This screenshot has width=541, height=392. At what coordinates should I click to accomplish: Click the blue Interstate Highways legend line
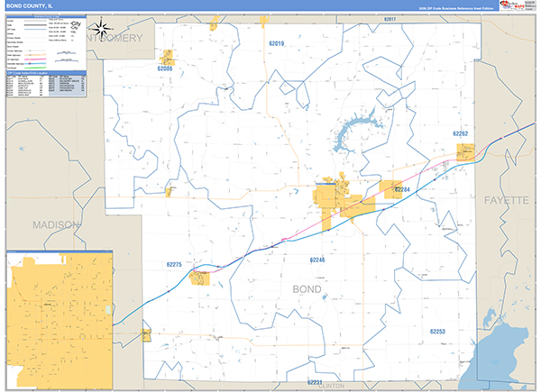point(35,64)
